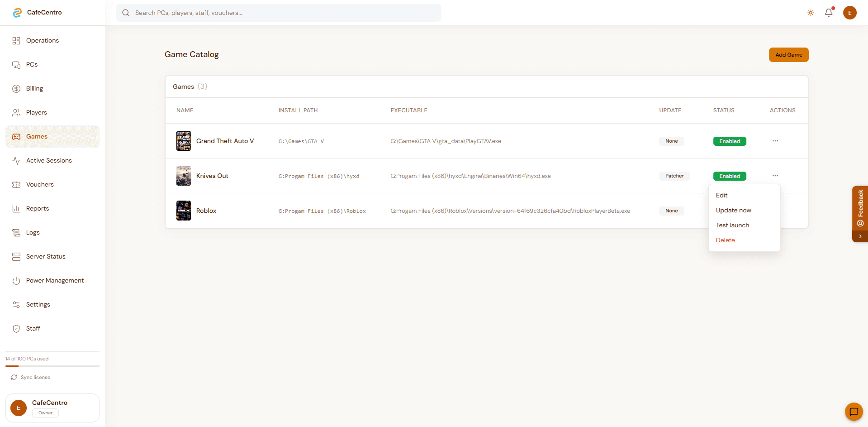Click the STATUS column header
868x427 pixels.
click(724, 110)
